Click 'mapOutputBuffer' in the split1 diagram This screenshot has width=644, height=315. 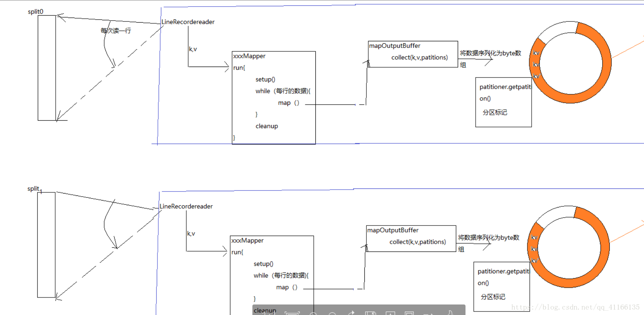point(393,230)
